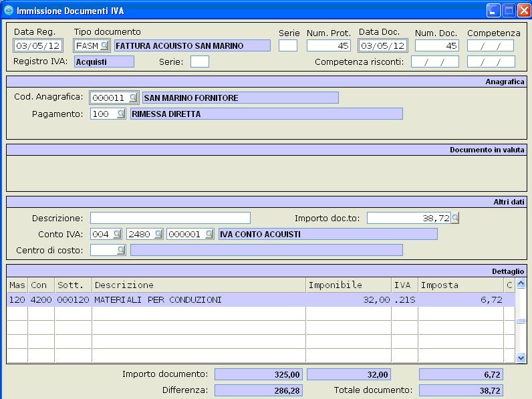Close the Immissione Documenti IVA window
The image size is (532, 399).
[523, 11]
